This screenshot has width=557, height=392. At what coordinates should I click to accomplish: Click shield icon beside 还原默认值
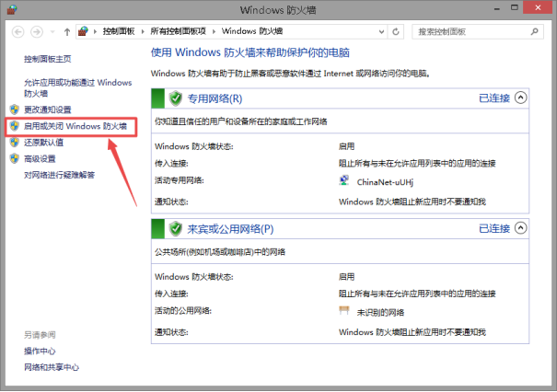(x=14, y=142)
